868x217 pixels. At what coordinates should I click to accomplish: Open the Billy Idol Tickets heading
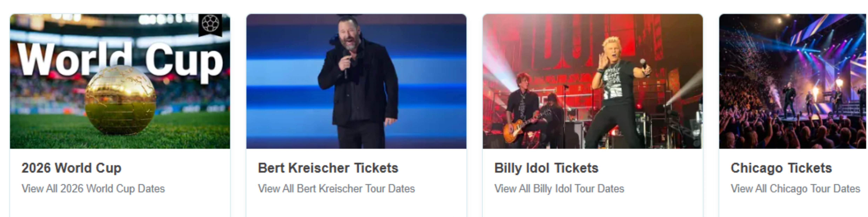[546, 168]
